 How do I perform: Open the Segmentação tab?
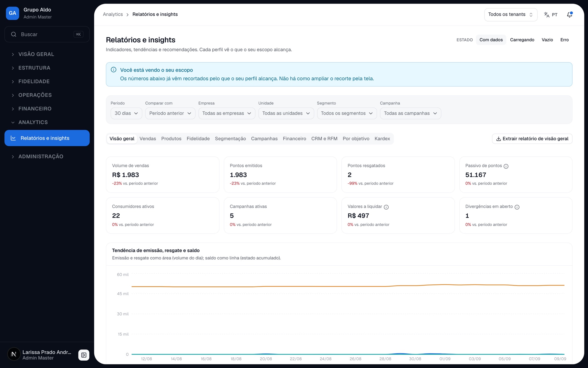coord(230,139)
